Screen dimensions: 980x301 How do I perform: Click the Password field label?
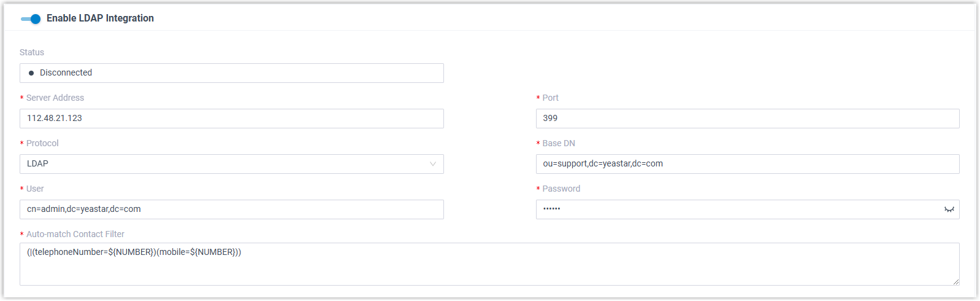(561, 189)
